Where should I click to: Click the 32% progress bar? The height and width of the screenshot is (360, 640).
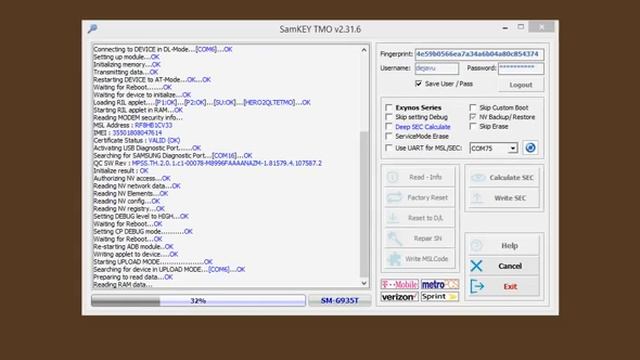coord(198,301)
